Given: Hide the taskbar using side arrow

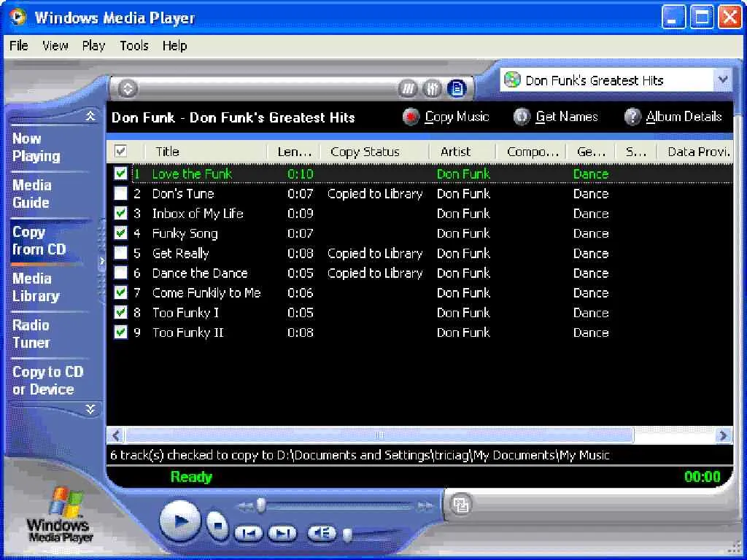Looking at the screenshot, I should pos(101,261).
